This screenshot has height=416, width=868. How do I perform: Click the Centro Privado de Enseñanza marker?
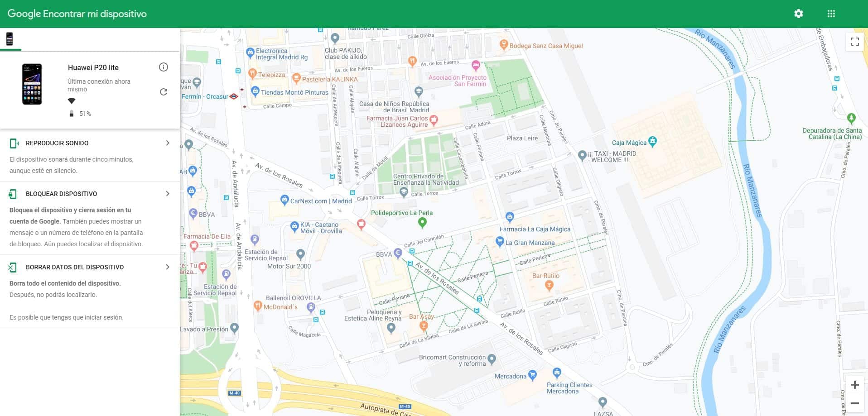click(x=404, y=192)
